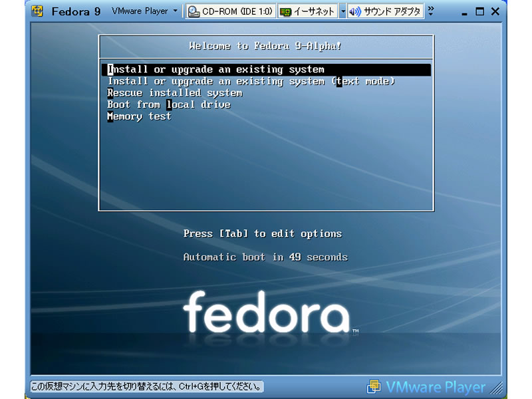
Task: Toggle the sound adapter device button
Action: (384, 11)
